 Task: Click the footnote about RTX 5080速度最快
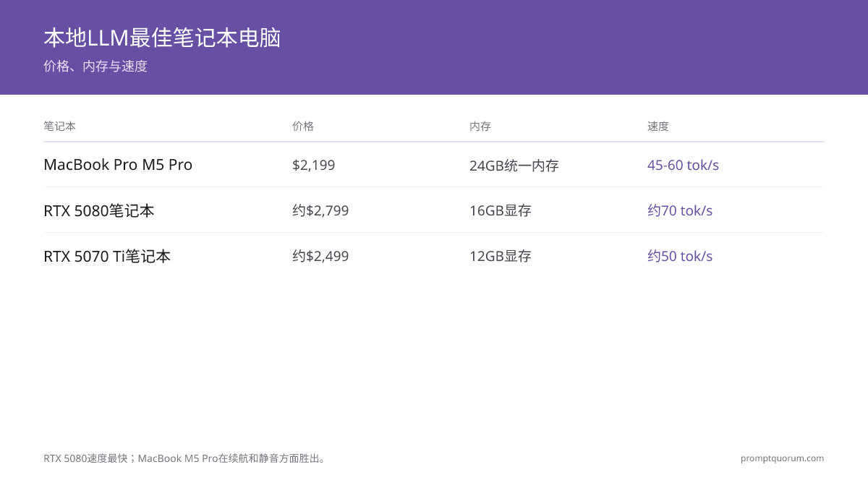(x=186, y=458)
